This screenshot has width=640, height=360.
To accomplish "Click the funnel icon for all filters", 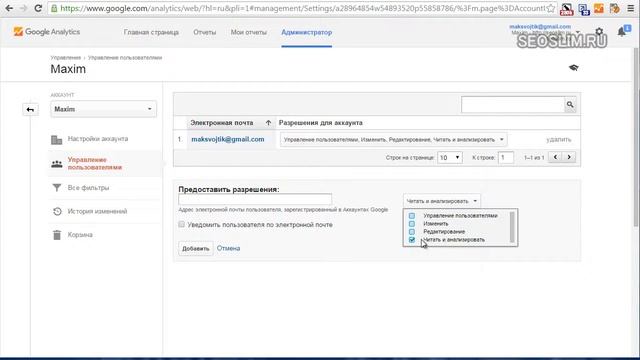I will click(57, 188).
